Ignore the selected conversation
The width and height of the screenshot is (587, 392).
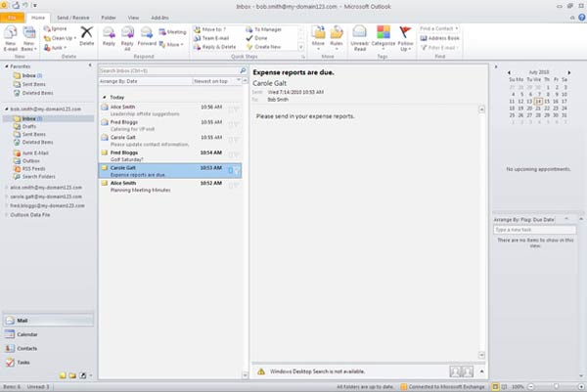55,28
